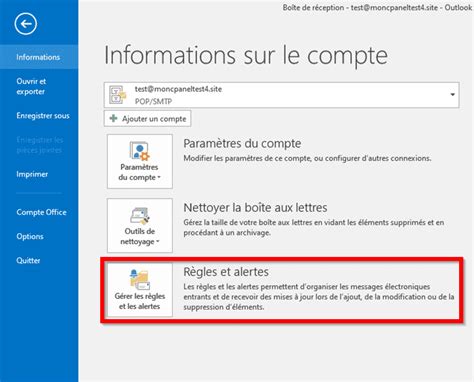Click the Informations sur le compte title
The width and height of the screenshot is (474, 382).
coord(246,55)
